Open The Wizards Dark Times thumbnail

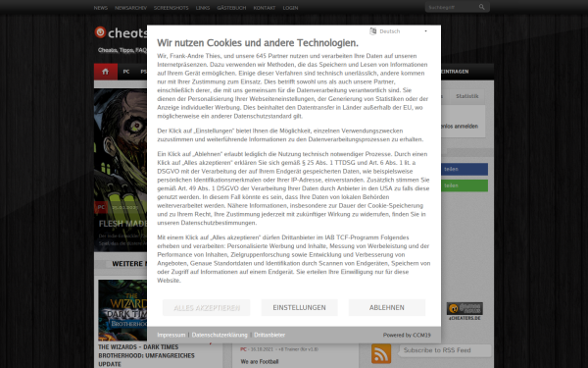point(122,310)
